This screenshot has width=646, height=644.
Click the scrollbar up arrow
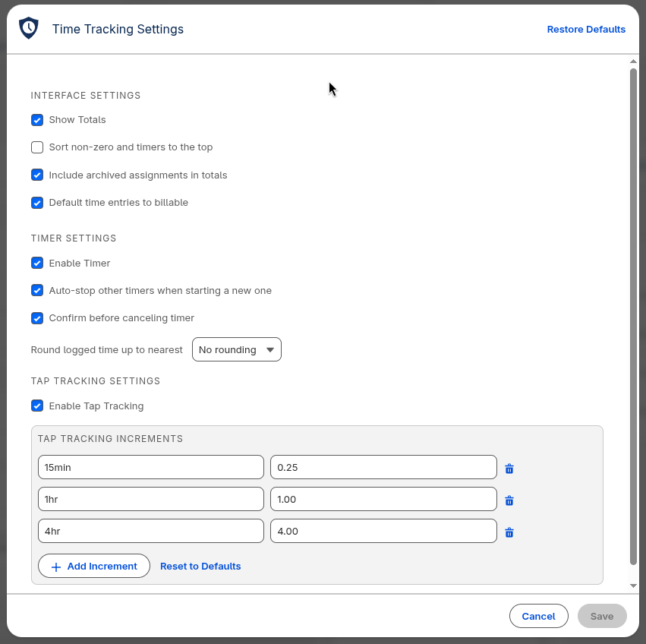[x=633, y=62]
